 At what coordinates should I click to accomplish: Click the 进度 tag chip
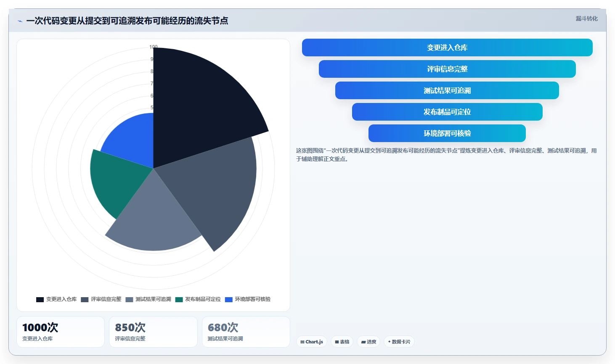tap(368, 342)
